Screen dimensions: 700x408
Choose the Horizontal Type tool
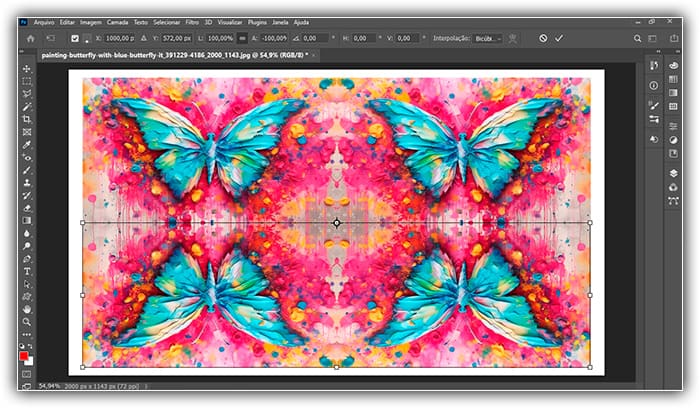coord(27,271)
